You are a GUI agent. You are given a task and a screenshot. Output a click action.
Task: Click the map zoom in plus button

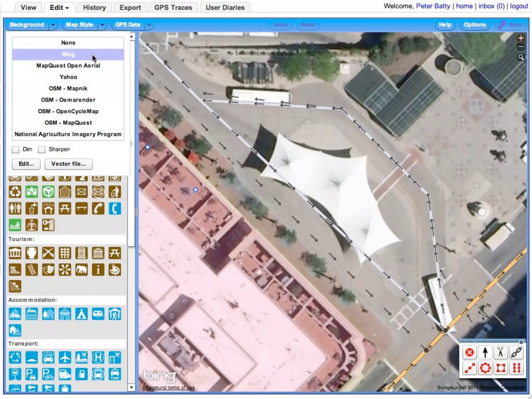tap(521, 38)
